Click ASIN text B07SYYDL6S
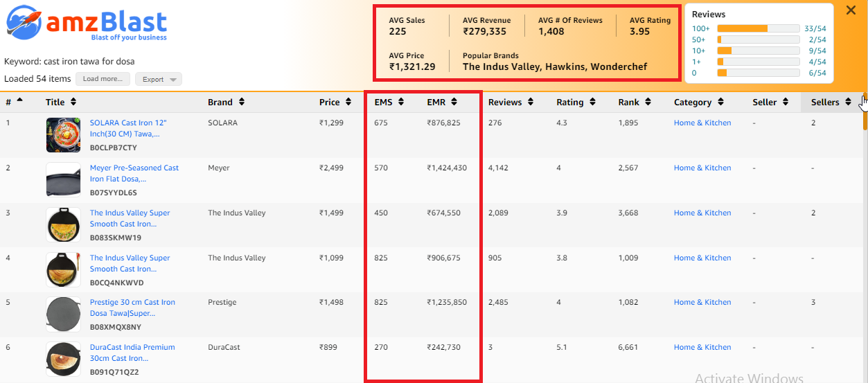The width and height of the screenshot is (868, 383). pyautogui.click(x=114, y=193)
